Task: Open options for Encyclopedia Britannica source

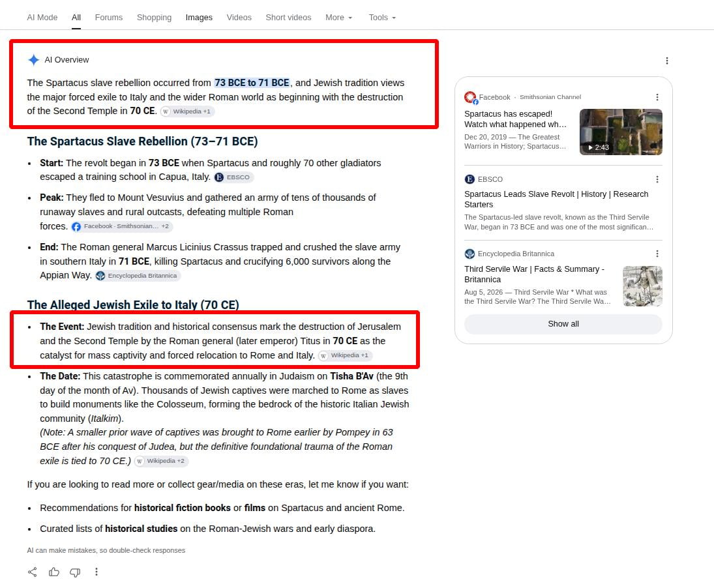Action: pos(657,254)
